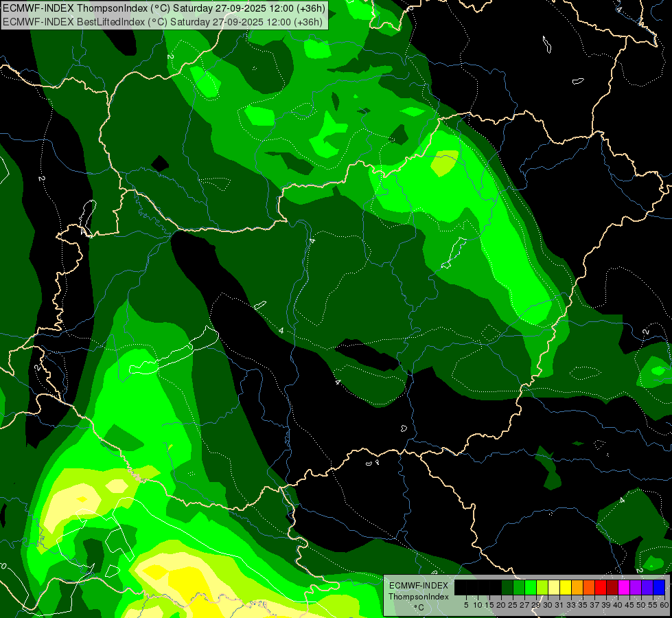The width and height of the screenshot is (672, 618).
Task: Select the magenta 40-45 legend swatch
Action: click(x=623, y=587)
